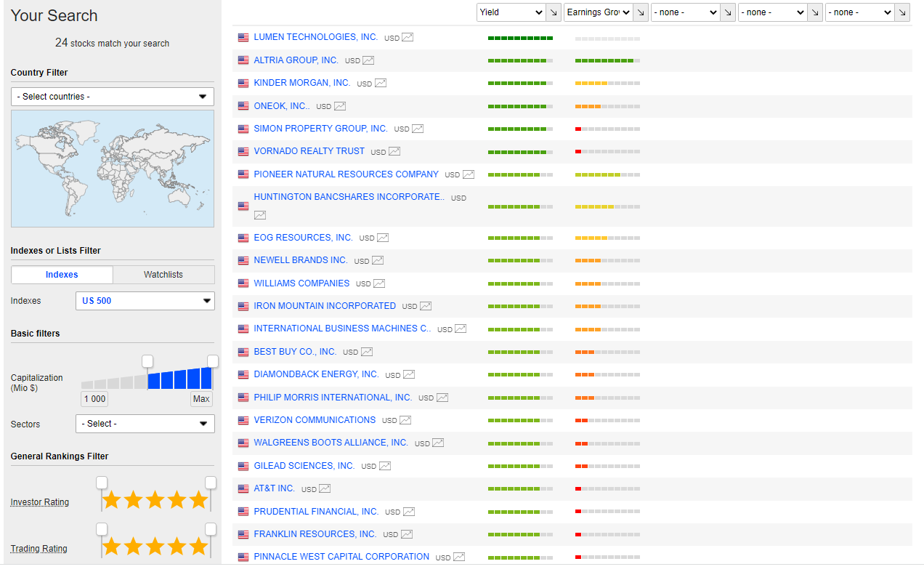Open PHILIP MORRIS INTERNATIONAL stock link
Screen dimensions: 924x572
[x=333, y=398]
